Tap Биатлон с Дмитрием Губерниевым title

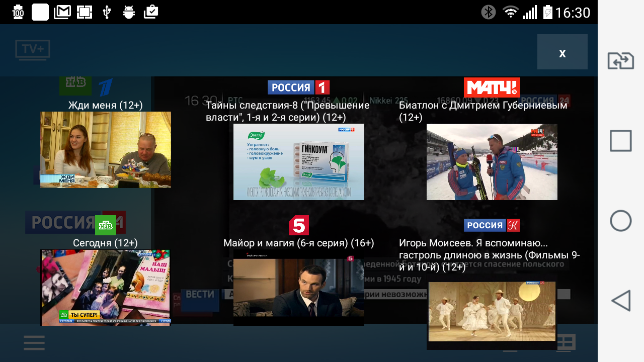pos(483,111)
